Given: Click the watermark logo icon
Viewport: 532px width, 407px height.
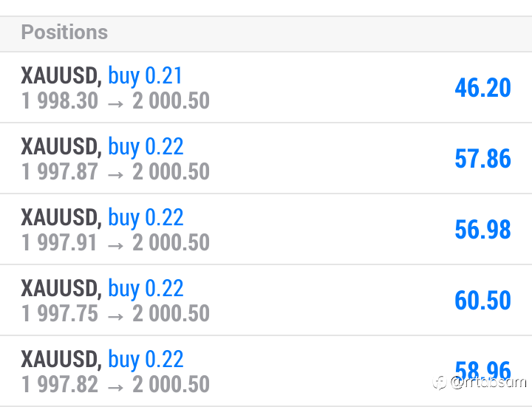Looking at the screenshot, I should pos(440,383).
